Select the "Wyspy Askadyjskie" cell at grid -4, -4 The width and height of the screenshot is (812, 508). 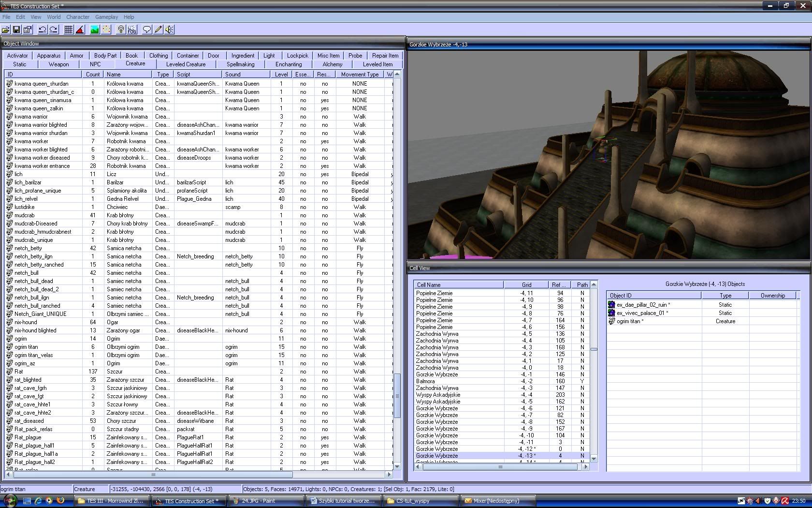[502, 395]
